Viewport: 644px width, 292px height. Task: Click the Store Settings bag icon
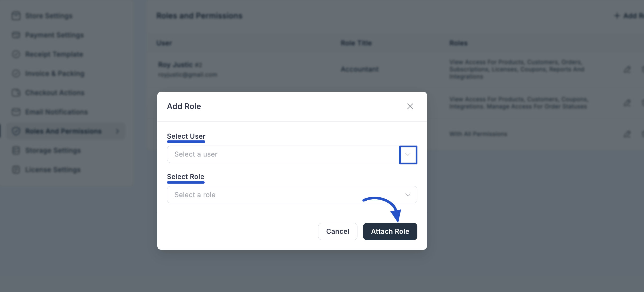16,16
